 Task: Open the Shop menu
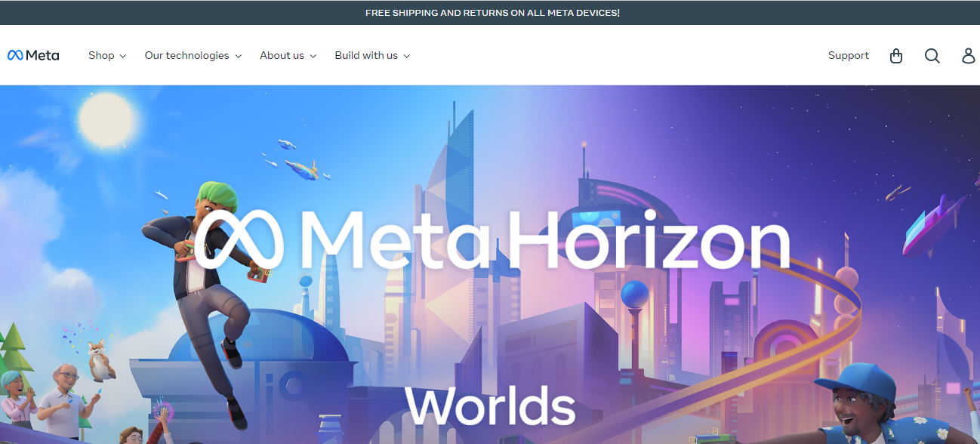coord(107,55)
